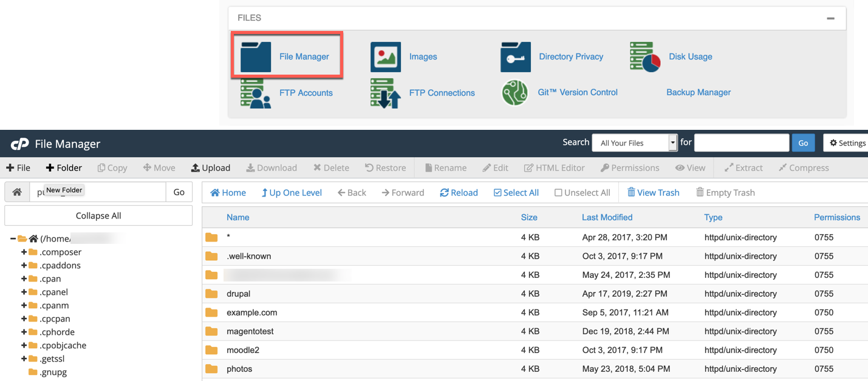Click Select All checkbox button

(x=516, y=193)
